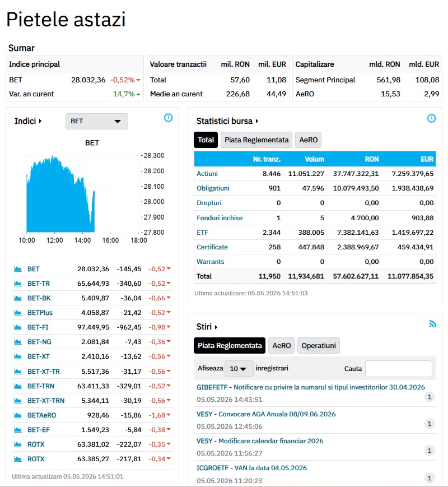This screenshot has height=487, width=448.
Task: Open the VESY Convocare AGA Anuala news
Action: 266,414
